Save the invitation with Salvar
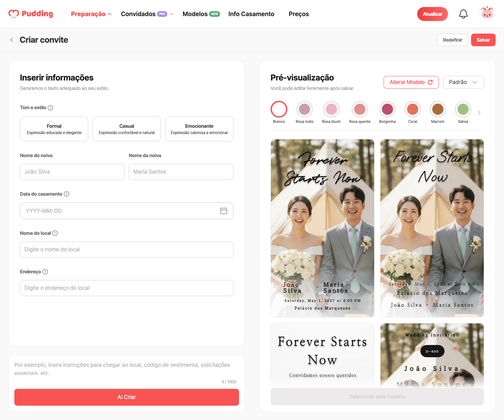The height and width of the screenshot is (420, 504). [x=483, y=40]
